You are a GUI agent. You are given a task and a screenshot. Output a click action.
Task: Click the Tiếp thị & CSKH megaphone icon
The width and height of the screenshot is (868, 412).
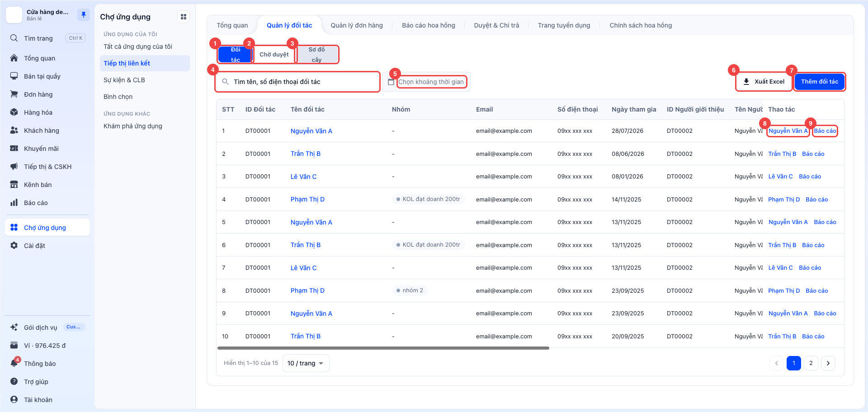(14, 166)
